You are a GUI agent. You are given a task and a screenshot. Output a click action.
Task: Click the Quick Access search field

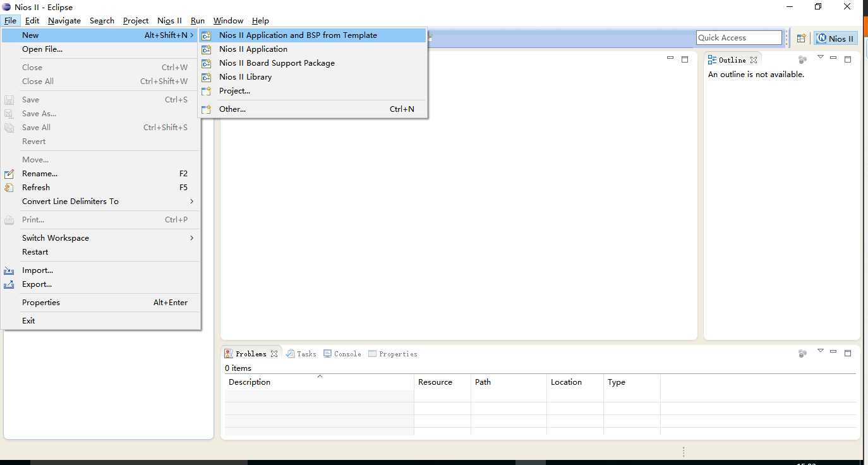coord(739,38)
